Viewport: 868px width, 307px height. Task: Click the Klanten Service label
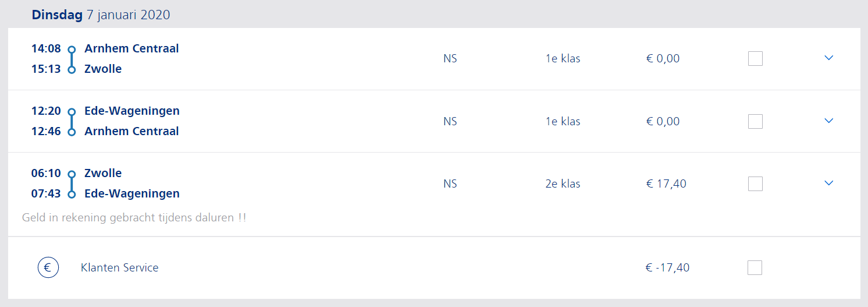point(119,268)
